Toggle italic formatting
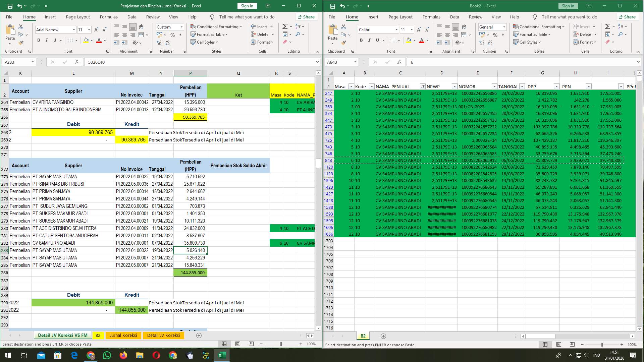This screenshot has height=362, width=644. pyautogui.click(x=47, y=40)
